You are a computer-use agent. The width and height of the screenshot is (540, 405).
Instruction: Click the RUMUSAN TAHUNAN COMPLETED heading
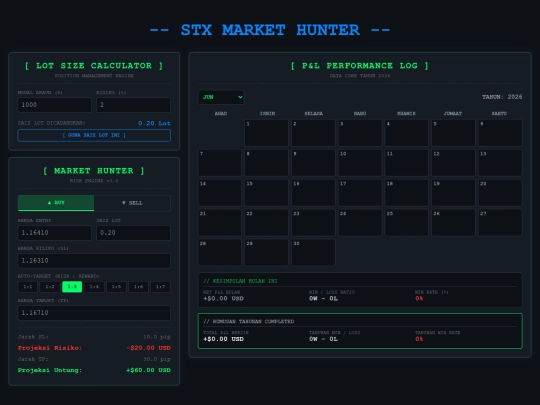coord(249,321)
